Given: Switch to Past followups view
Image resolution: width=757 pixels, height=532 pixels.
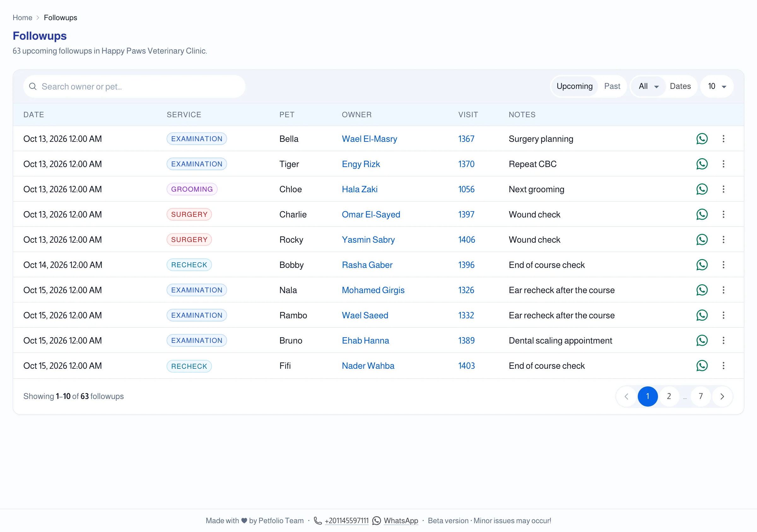Looking at the screenshot, I should pyautogui.click(x=612, y=86).
